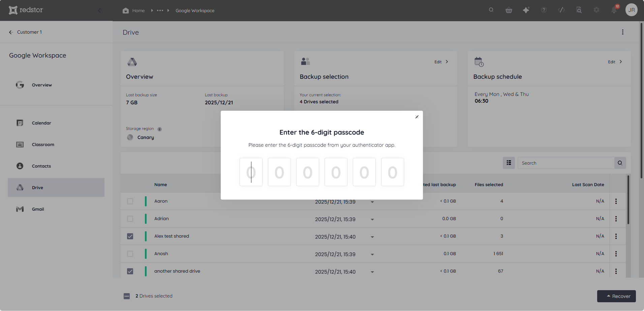644x311 pixels.
Task: Open Aaron row actions menu
Action: coord(616,201)
